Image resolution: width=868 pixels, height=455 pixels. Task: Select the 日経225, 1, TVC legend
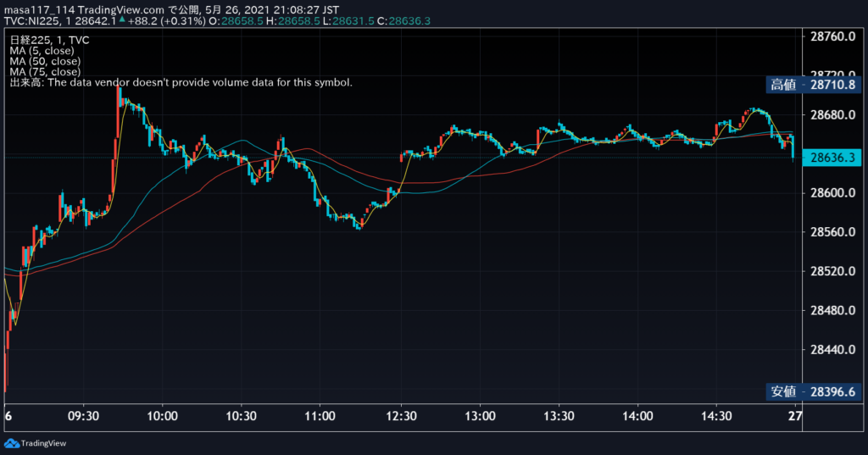49,40
